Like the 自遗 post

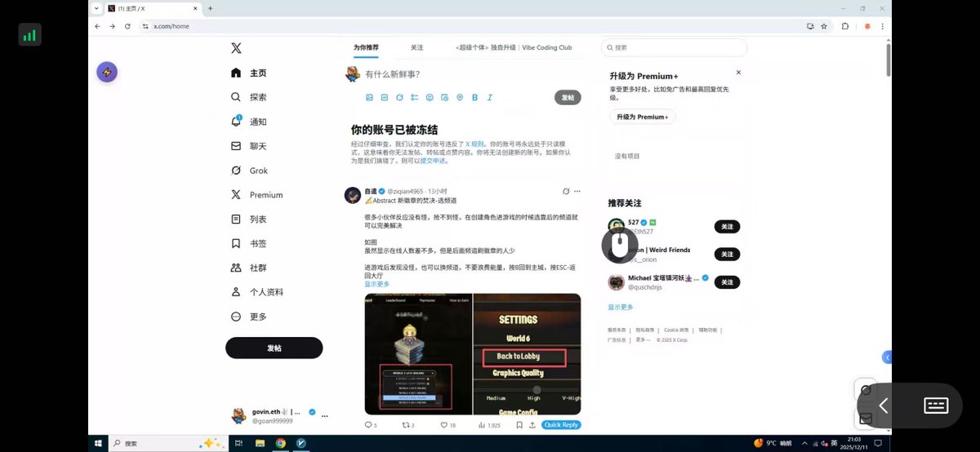click(x=448, y=425)
